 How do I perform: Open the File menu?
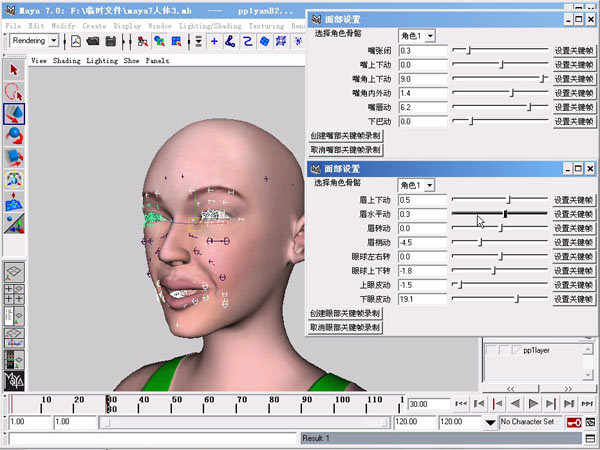click(13, 26)
